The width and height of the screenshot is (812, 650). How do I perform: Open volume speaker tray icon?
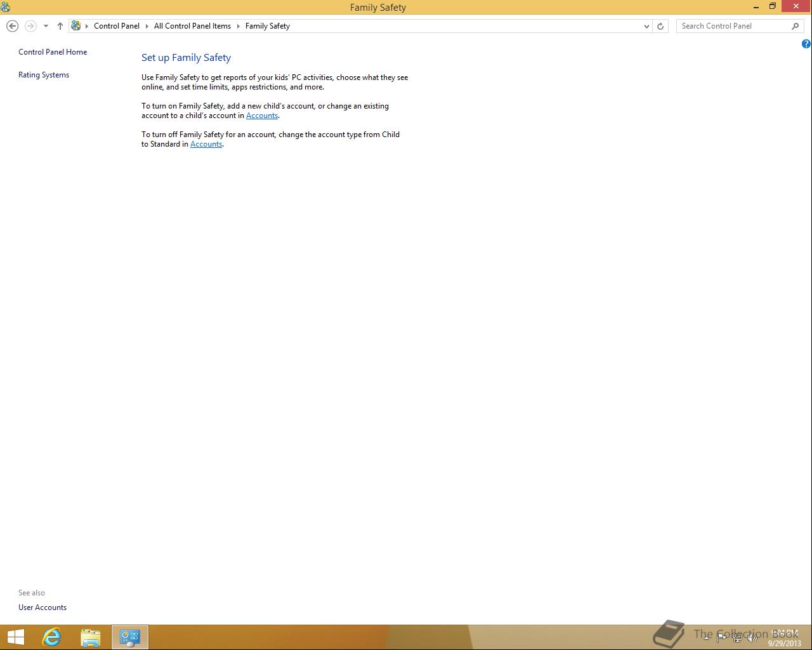pos(752,637)
